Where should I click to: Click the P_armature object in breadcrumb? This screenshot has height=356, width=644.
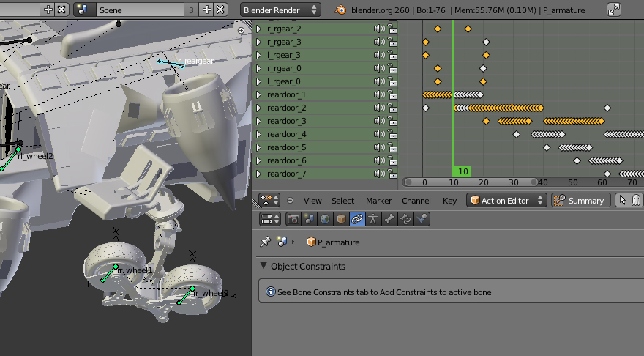click(x=333, y=242)
